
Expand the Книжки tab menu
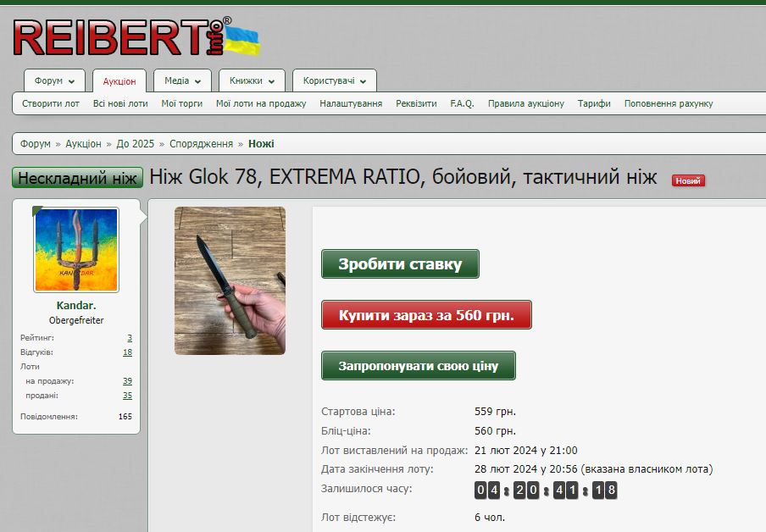[252, 80]
